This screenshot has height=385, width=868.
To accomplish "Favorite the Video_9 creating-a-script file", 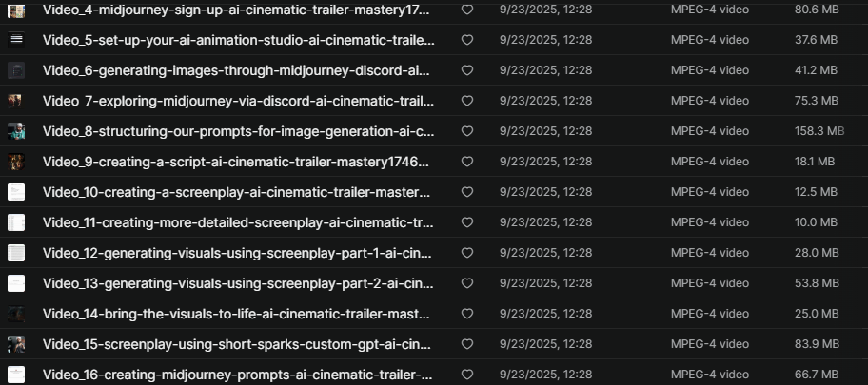I will 467,162.
